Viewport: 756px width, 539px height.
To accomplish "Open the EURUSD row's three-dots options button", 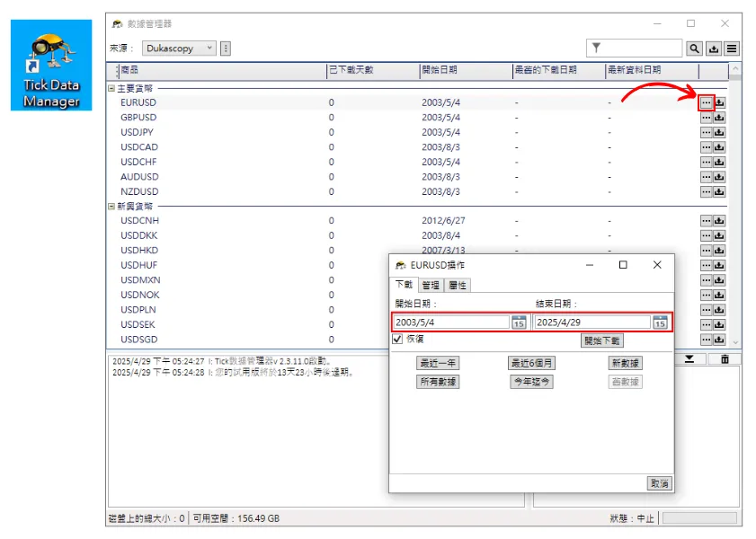I will [x=707, y=102].
